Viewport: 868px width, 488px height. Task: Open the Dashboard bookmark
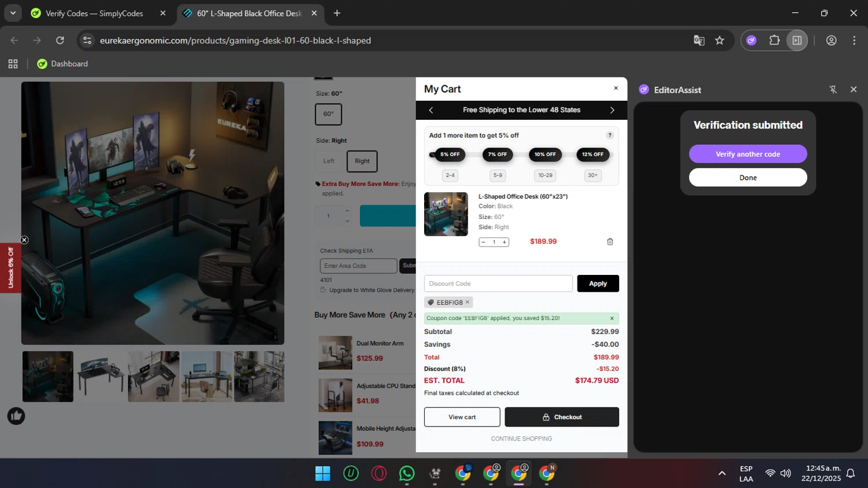click(62, 64)
